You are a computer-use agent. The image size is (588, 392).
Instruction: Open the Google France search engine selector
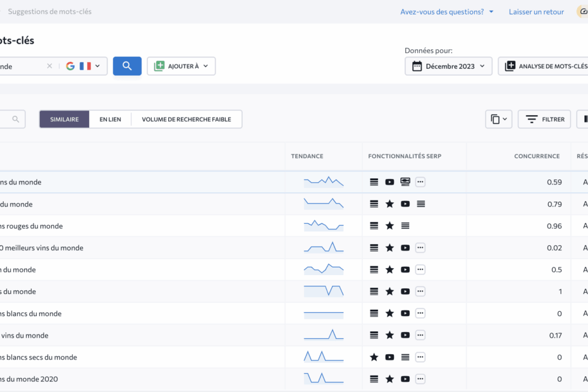83,66
